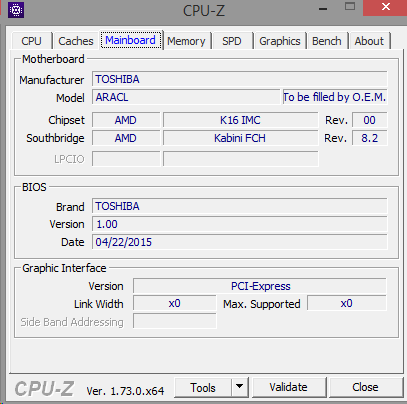The width and height of the screenshot is (407, 404).
Task: Click the empty LPCIO vendor field
Action: (x=126, y=159)
